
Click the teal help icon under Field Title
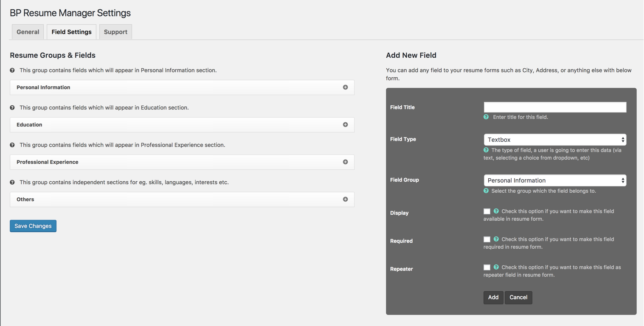pyautogui.click(x=486, y=117)
